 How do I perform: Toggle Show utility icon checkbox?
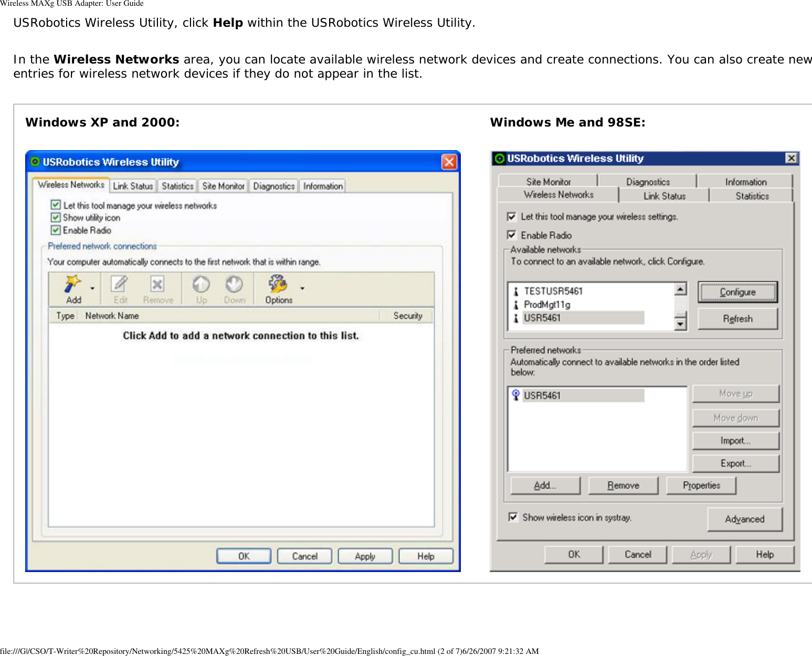[56, 217]
